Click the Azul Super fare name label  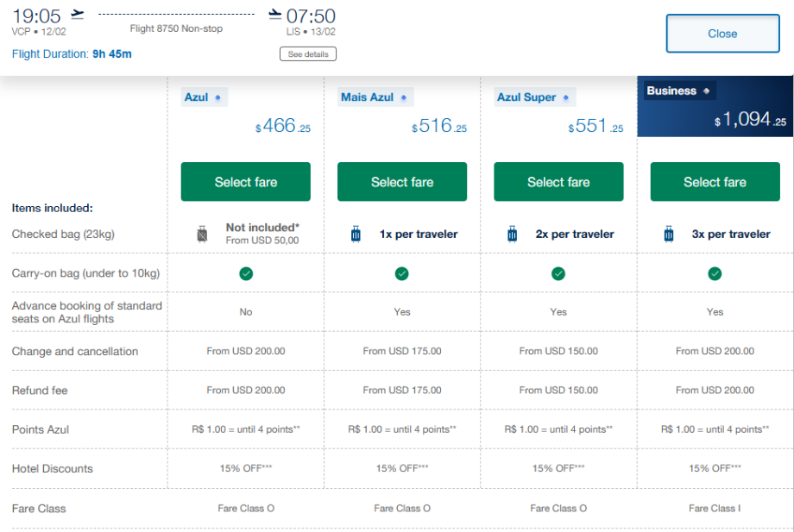click(526, 97)
